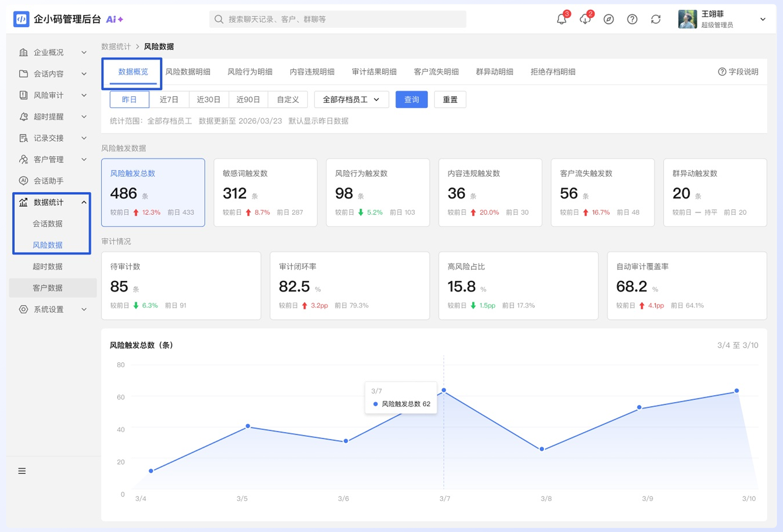Open the user account dropdown arrow

pyautogui.click(x=763, y=19)
